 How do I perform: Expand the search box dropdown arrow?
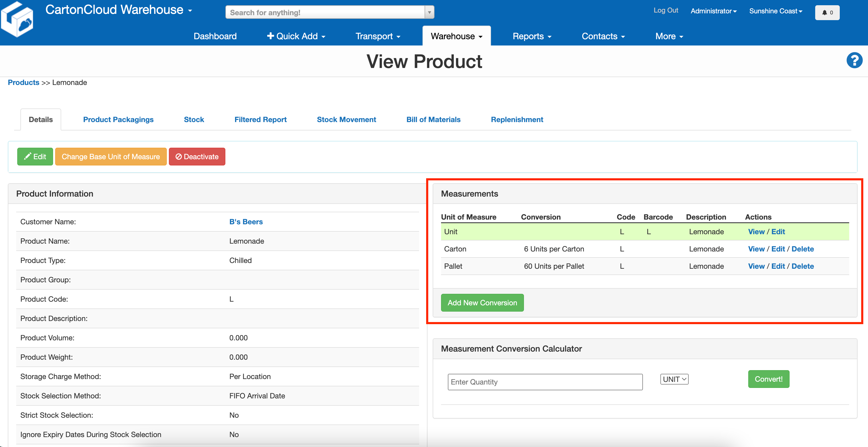click(429, 13)
